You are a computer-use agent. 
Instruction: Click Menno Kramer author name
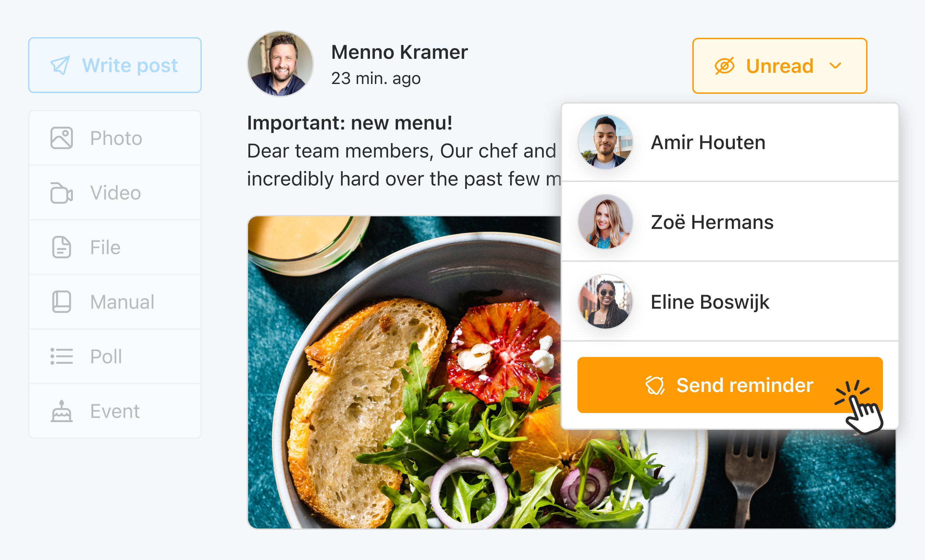tap(399, 52)
